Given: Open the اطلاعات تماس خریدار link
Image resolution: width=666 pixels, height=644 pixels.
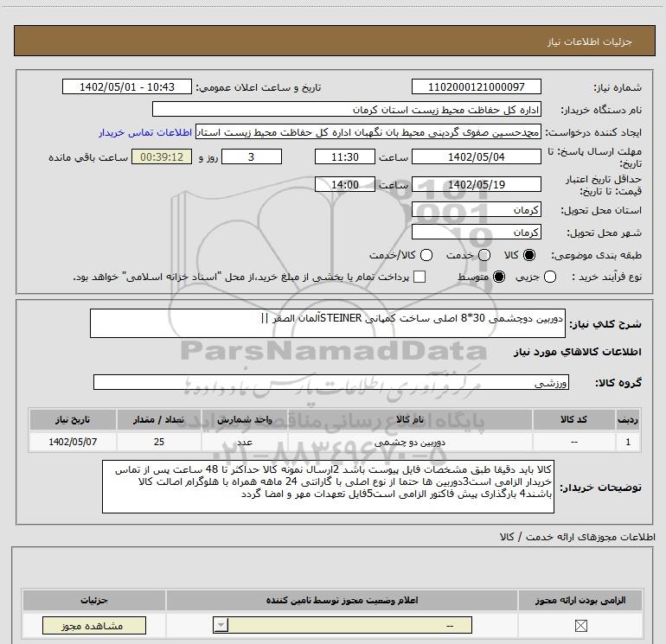Looking at the screenshot, I should point(145,132).
